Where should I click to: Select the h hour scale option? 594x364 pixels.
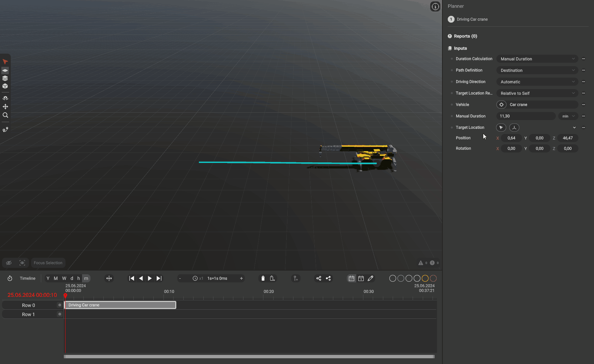tap(79, 278)
